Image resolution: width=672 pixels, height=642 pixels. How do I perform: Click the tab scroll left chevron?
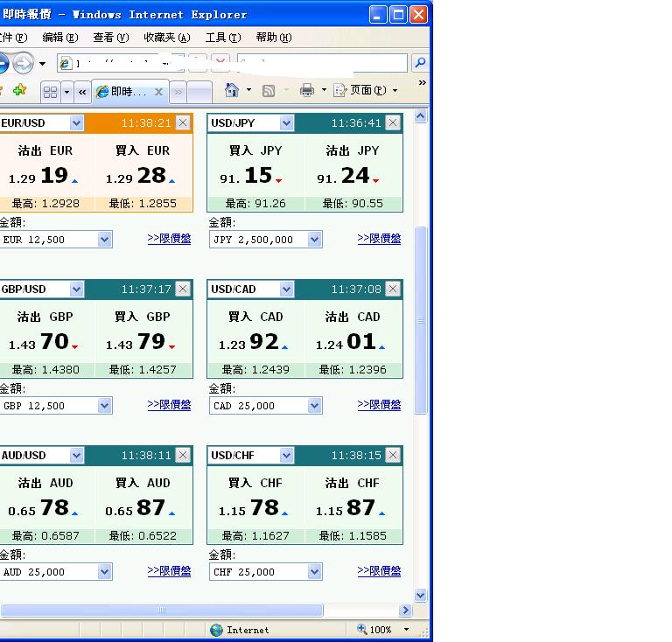[x=82, y=92]
